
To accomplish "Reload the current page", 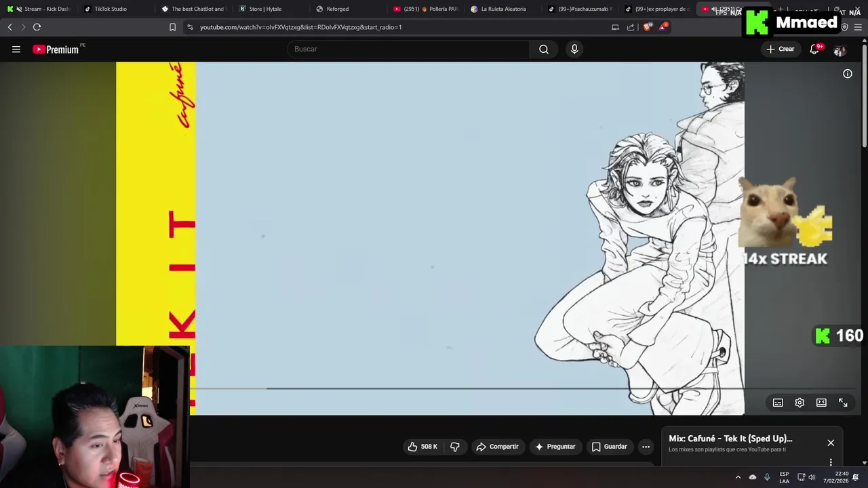I will point(37,27).
